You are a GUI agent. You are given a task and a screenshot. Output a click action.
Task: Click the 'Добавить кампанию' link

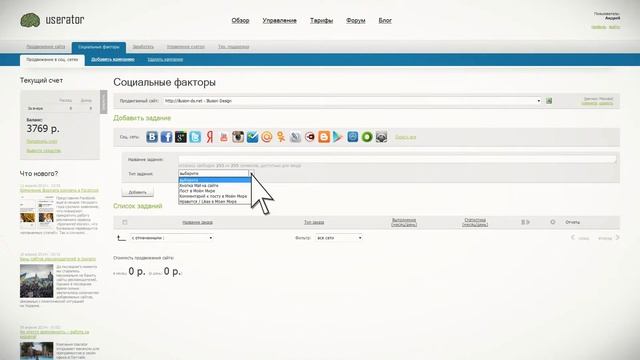113,60
